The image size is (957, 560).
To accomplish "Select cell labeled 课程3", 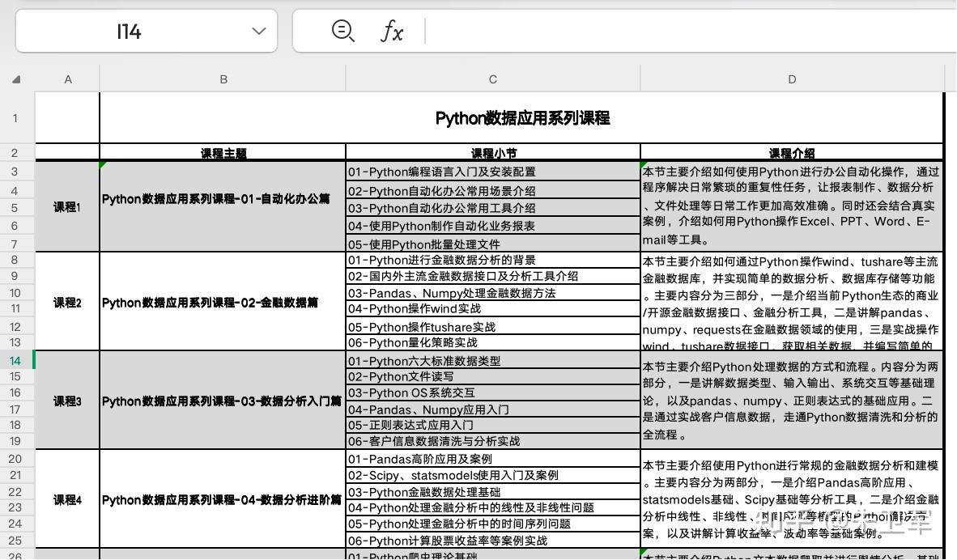I will pyautogui.click(x=68, y=401).
